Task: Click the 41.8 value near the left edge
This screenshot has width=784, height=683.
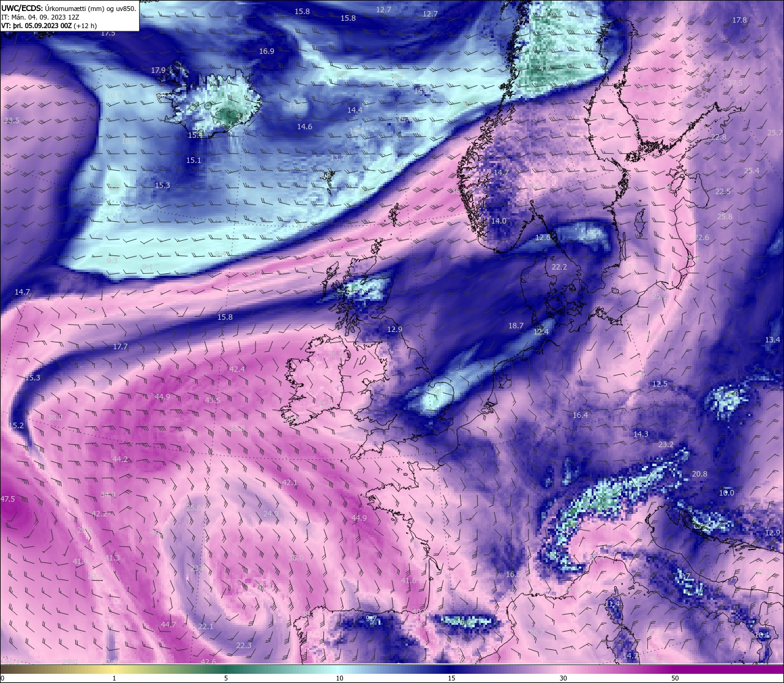Action: pyautogui.click(x=80, y=562)
